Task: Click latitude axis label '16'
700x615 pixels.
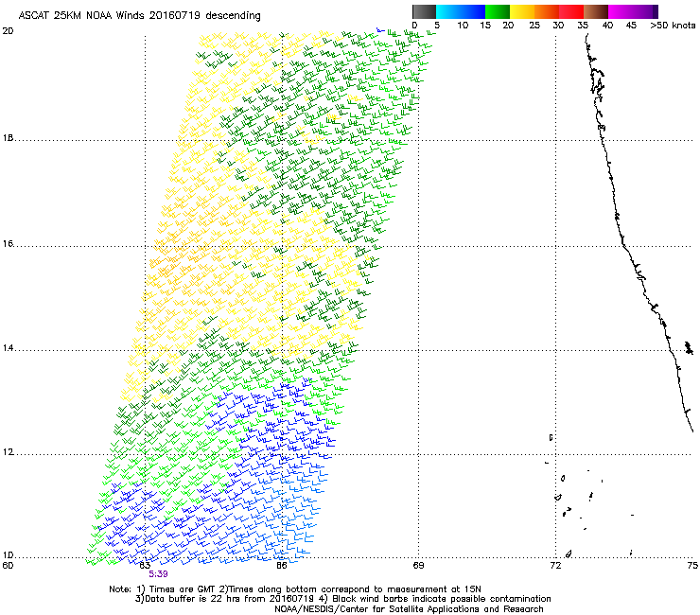Action: pos(8,244)
